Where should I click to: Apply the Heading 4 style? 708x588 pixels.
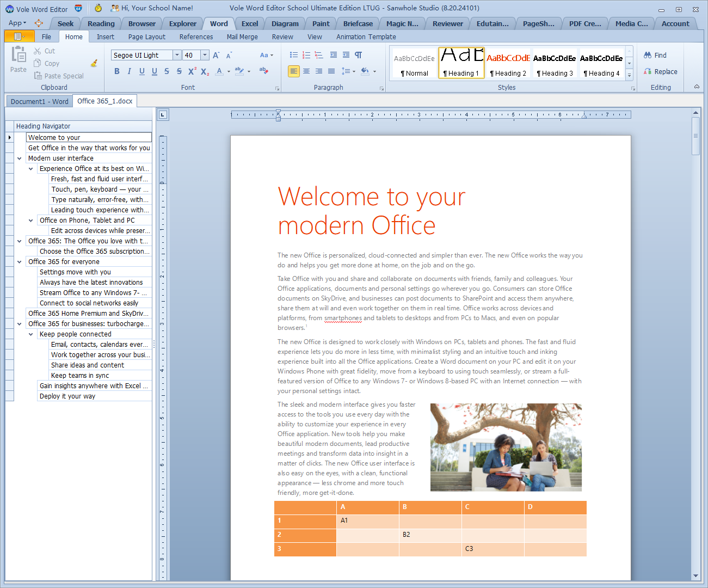click(602, 64)
